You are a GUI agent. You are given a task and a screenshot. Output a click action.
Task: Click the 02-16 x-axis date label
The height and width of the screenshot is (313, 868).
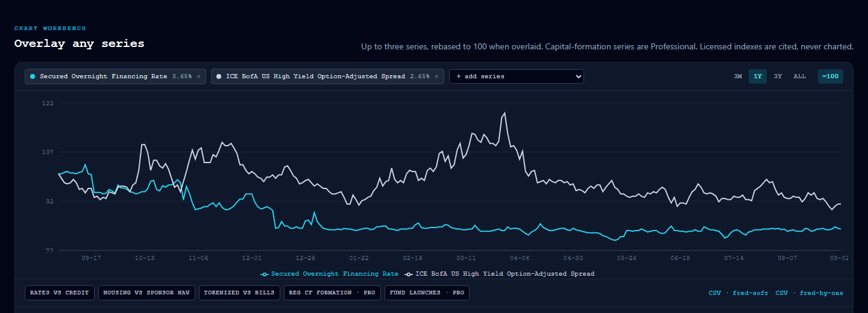(x=413, y=258)
